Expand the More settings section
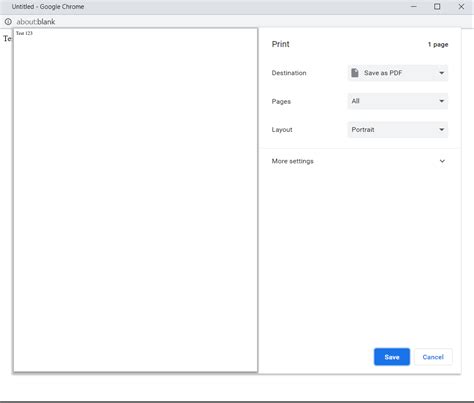The width and height of the screenshot is (474, 403). pyautogui.click(x=360, y=161)
